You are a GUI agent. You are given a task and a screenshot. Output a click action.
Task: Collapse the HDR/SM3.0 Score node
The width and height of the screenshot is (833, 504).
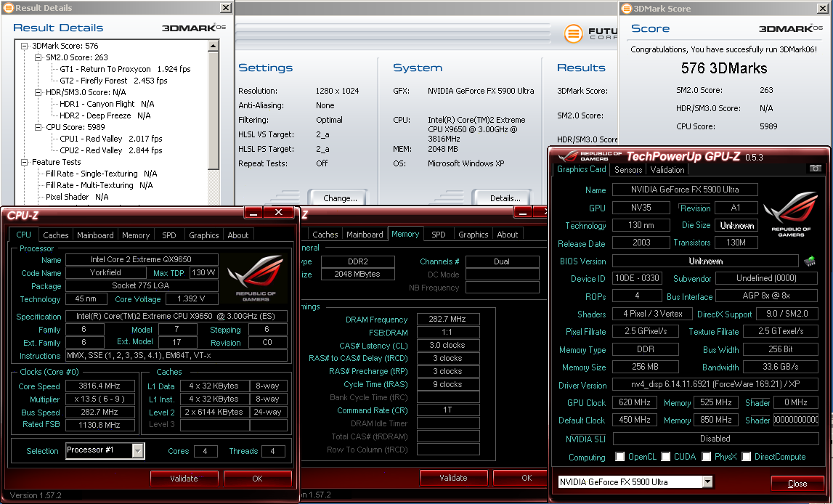pos(38,92)
